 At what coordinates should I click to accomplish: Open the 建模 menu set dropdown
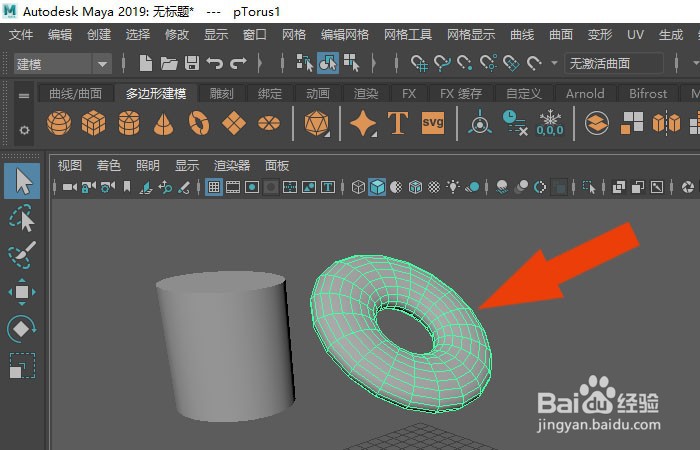(x=63, y=64)
